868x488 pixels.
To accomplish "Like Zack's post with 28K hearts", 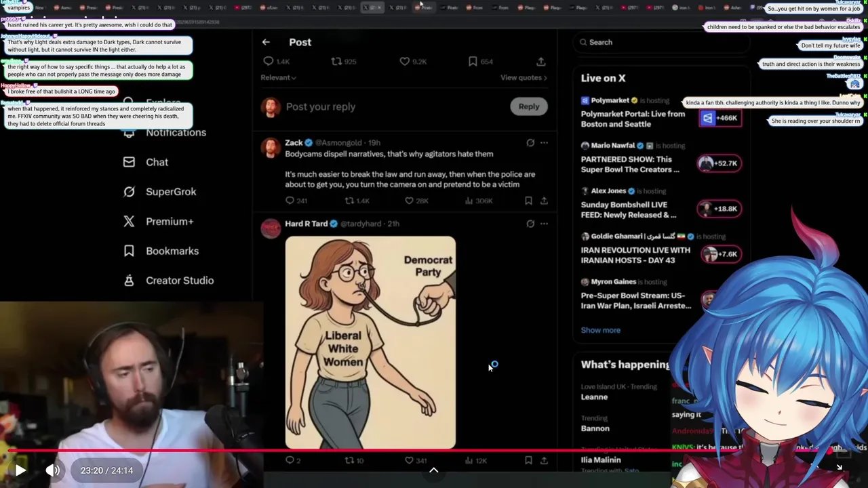I will 409,201.
